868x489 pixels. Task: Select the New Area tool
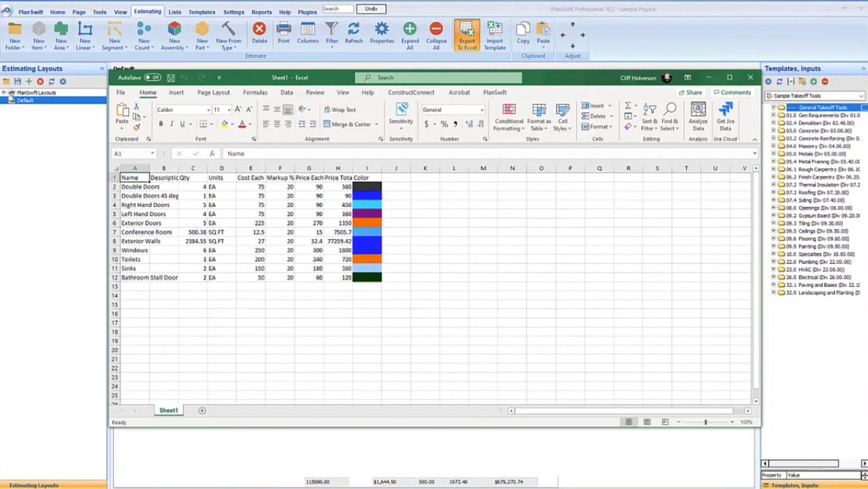pos(61,35)
